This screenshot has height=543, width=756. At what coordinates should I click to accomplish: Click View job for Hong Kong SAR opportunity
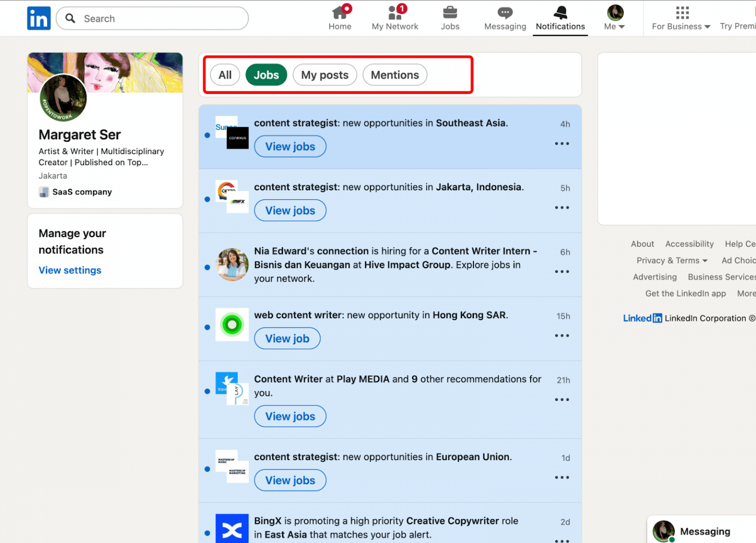[287, 338]
